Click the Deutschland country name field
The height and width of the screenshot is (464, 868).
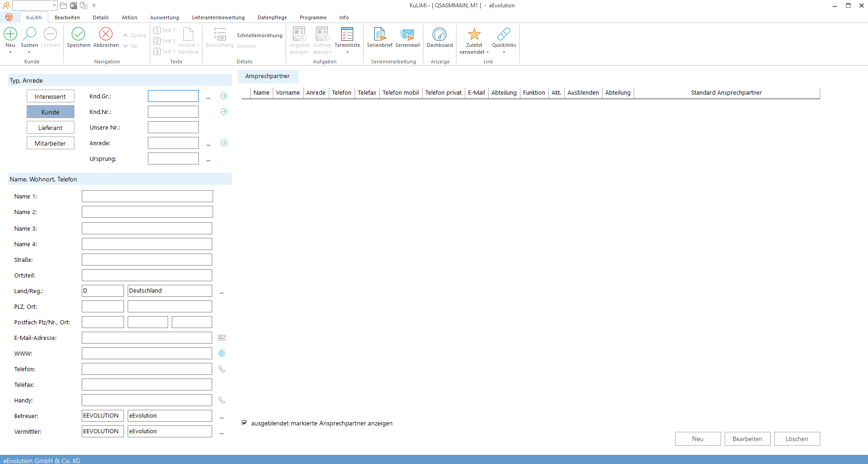click(x=170, y=291)
